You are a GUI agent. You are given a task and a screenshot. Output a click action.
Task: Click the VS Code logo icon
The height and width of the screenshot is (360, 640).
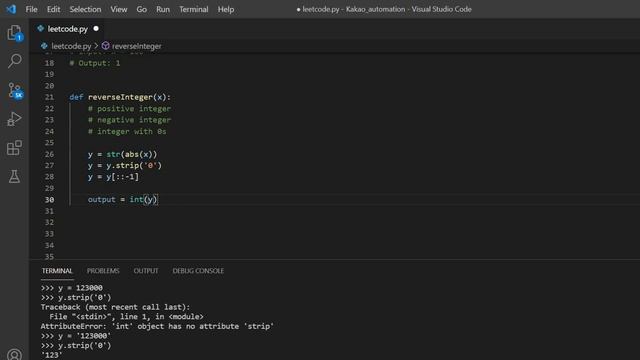point(11,9)
